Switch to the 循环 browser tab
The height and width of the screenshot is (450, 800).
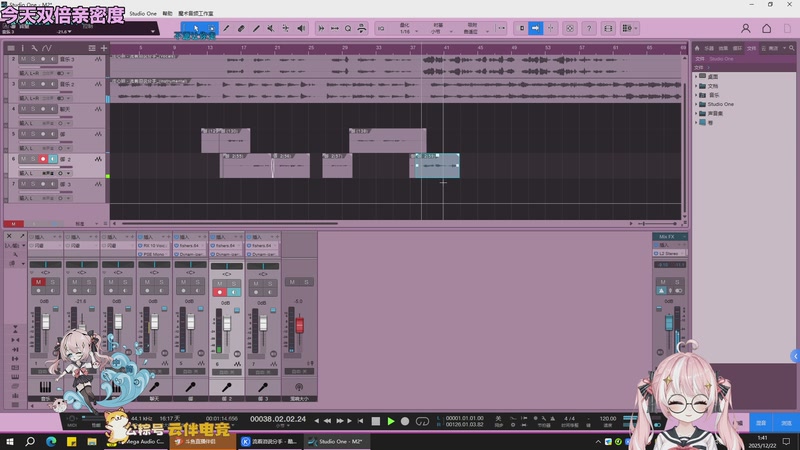[x=737, y=48]
